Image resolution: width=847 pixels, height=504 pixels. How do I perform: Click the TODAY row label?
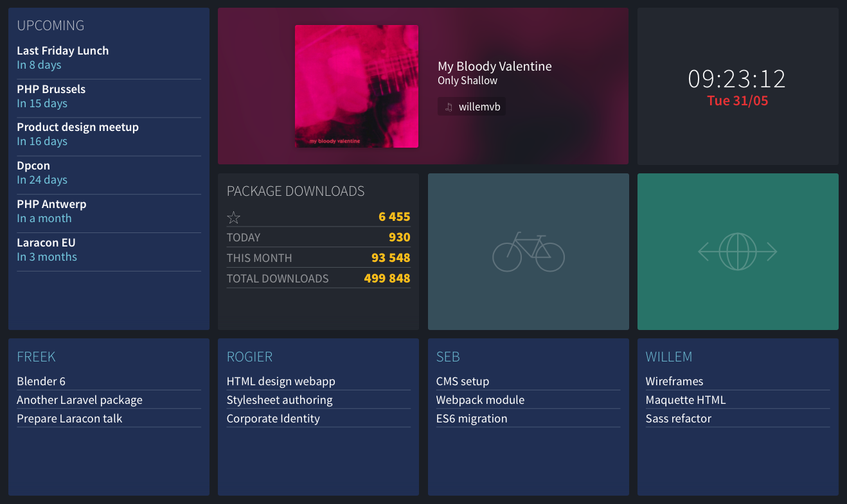244,238
